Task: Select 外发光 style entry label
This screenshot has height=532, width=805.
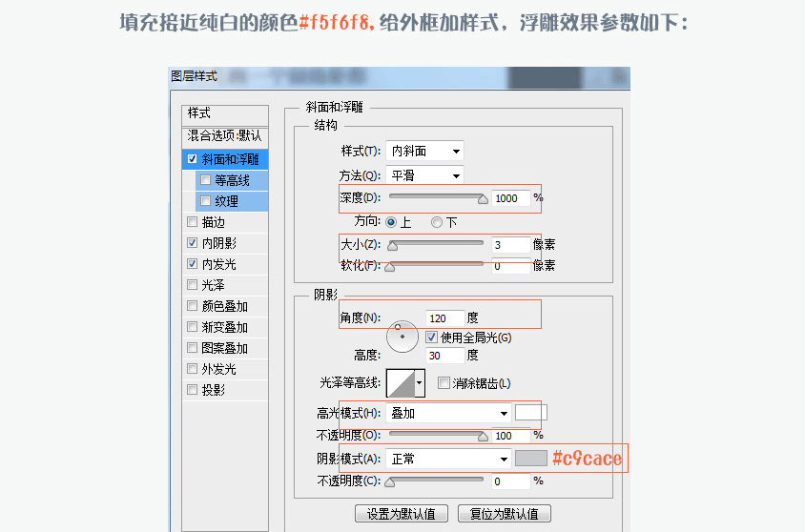Action: point(219,369)
